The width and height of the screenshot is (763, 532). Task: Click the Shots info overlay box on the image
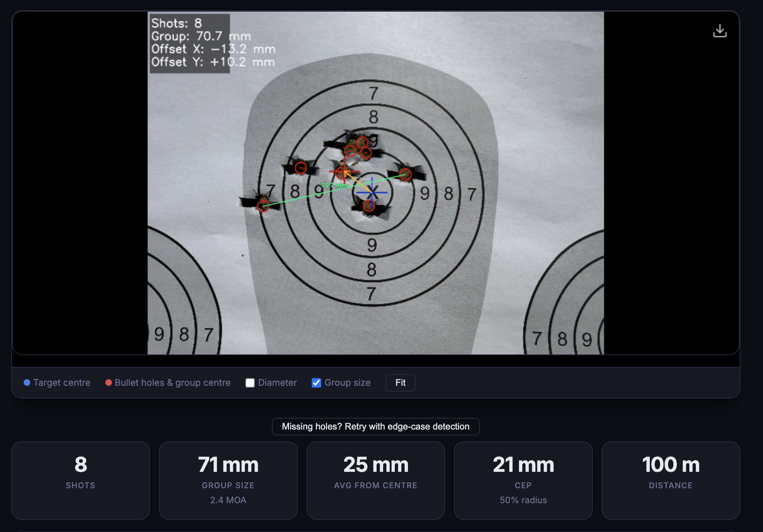point(190,43)
